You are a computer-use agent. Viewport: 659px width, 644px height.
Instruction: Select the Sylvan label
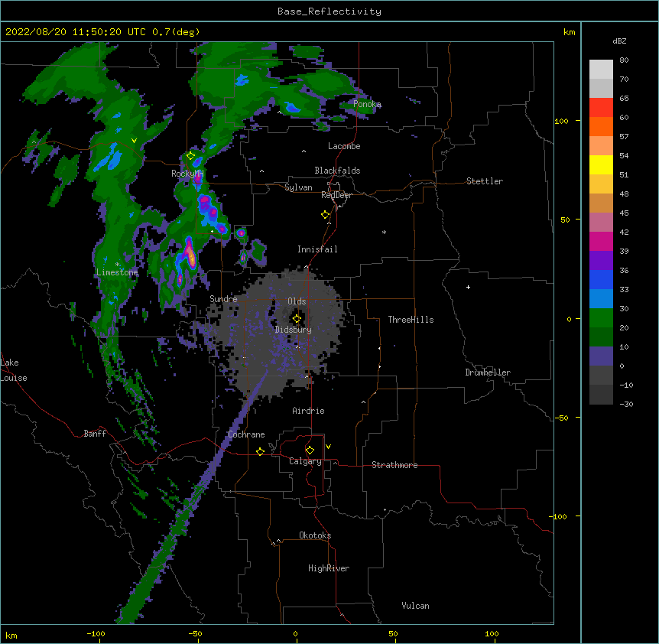[x=298, y=187]
